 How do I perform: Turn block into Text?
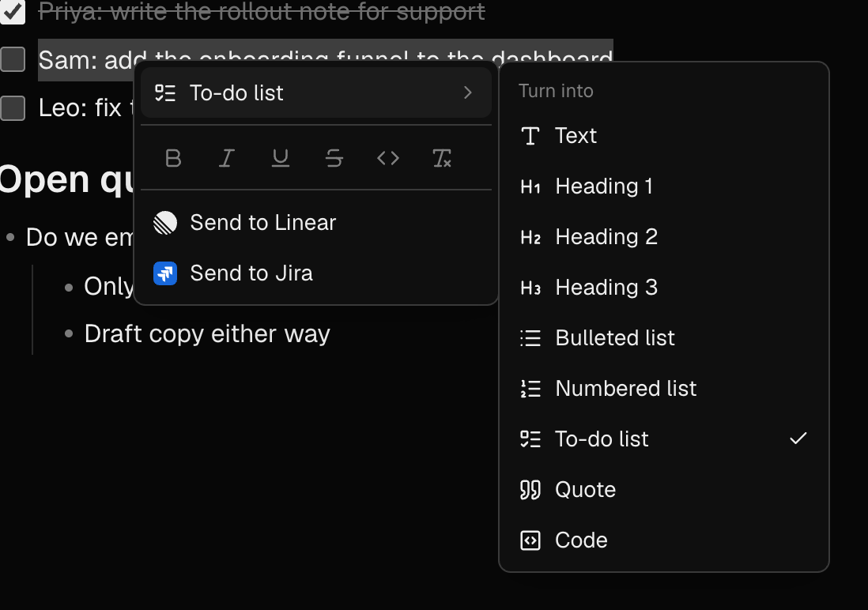pos(664,136)
